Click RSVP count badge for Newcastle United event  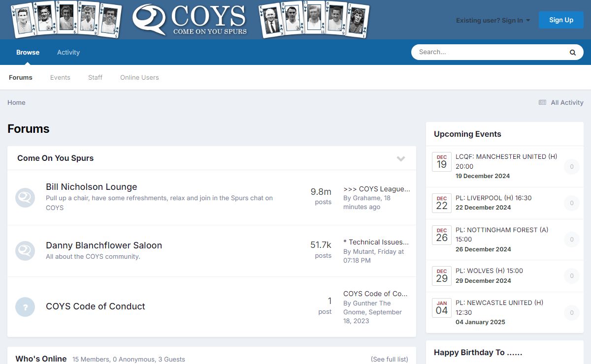pyautogui.click(x=572, y=313)
